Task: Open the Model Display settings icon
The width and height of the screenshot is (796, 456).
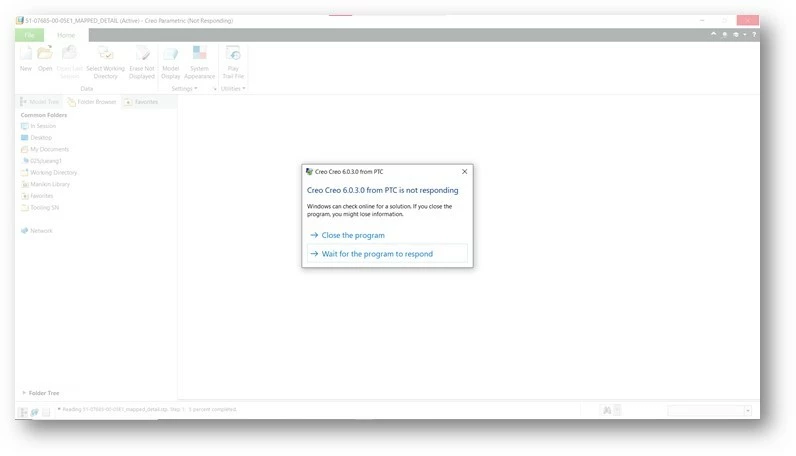Action: click(171, 53)
